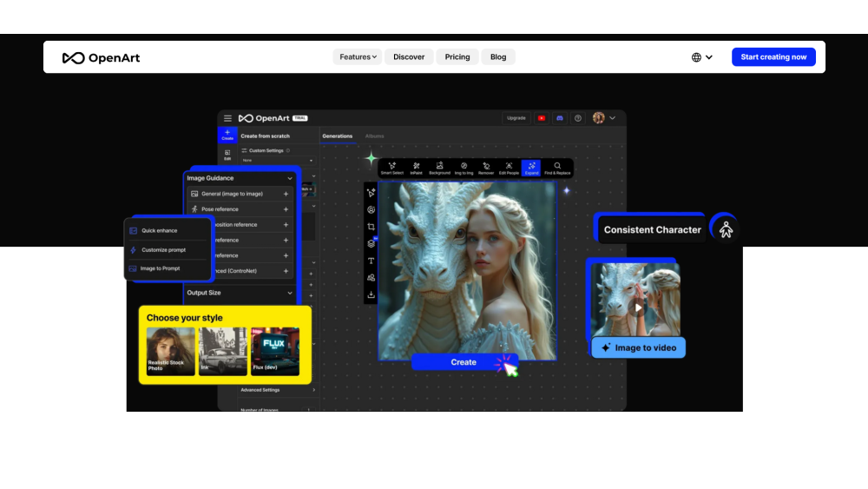Click the Remover tool icon
This screenshot has height=489, width=868.
(x=486, y=168)
